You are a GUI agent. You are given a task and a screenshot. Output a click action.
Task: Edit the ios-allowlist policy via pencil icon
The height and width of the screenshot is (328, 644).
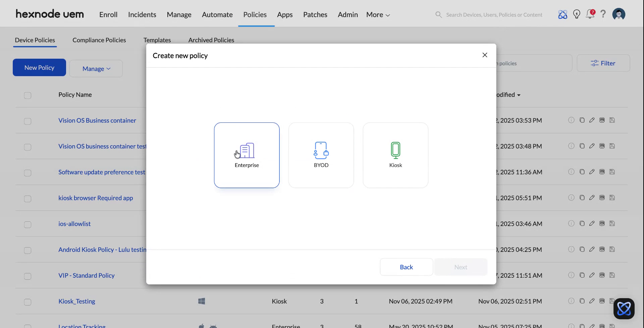(x=592, y=223)
